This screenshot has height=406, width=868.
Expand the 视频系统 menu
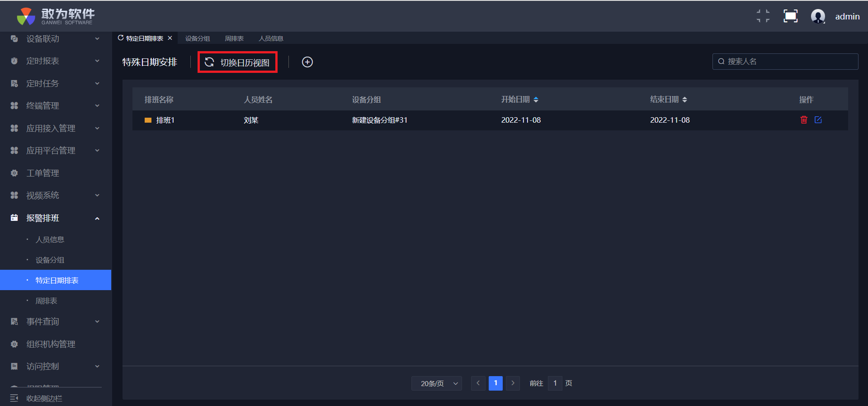97,196
